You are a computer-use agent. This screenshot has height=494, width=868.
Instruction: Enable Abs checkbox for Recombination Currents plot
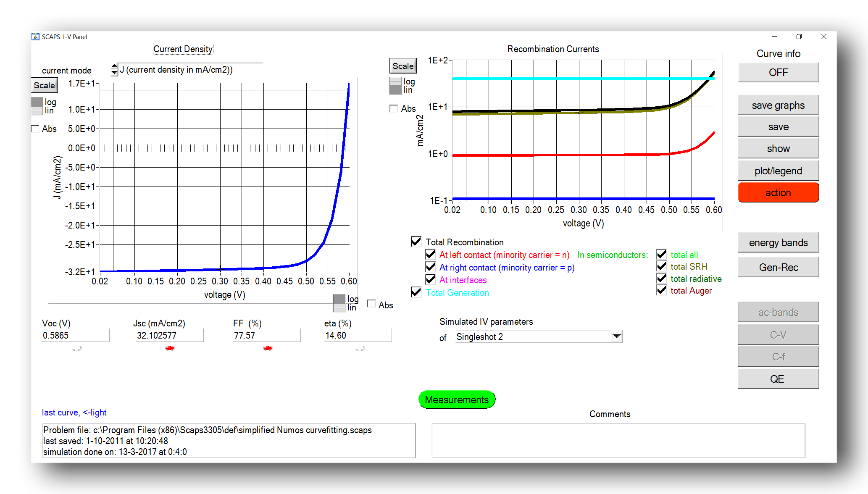394,109
